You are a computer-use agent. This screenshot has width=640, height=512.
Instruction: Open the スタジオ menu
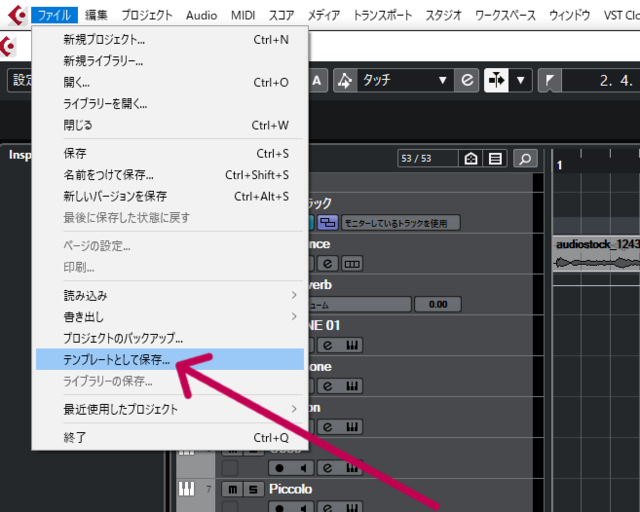click(x=443, y=16)
